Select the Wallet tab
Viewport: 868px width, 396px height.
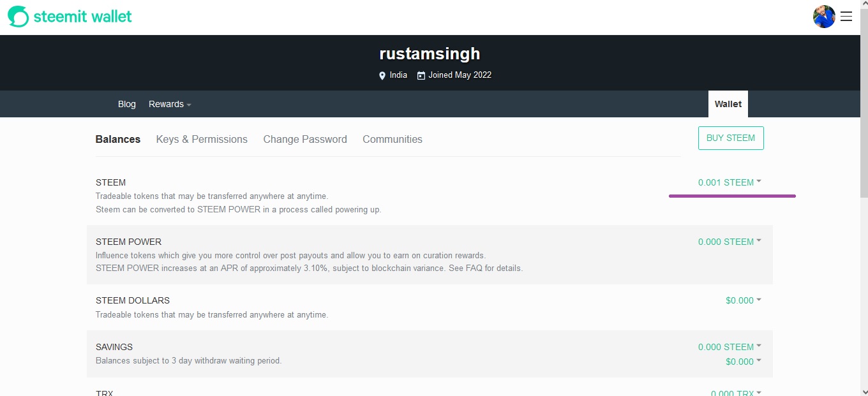(x=728, y=104)
